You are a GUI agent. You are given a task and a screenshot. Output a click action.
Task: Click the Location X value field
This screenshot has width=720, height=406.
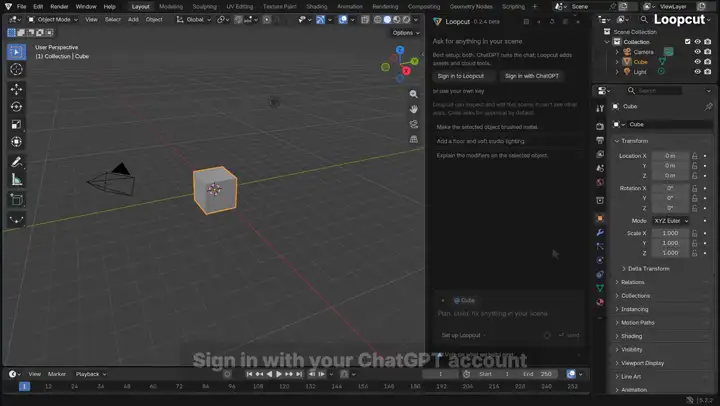tap(670, 156)
